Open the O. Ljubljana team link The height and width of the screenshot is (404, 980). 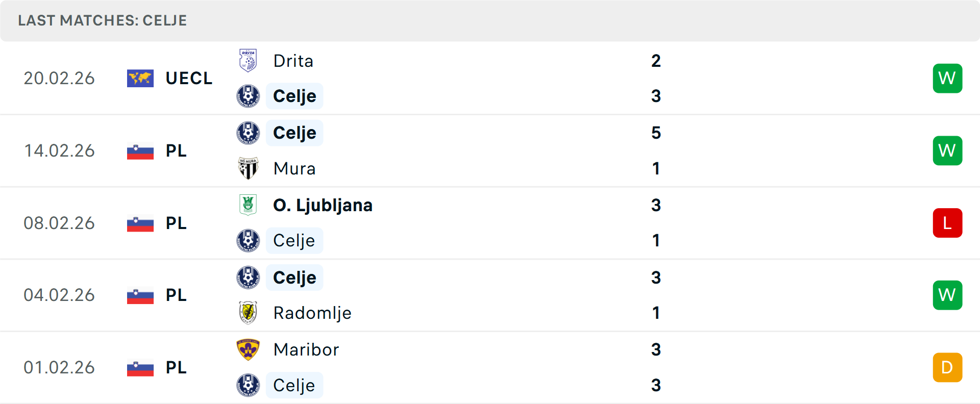point(323,205)
